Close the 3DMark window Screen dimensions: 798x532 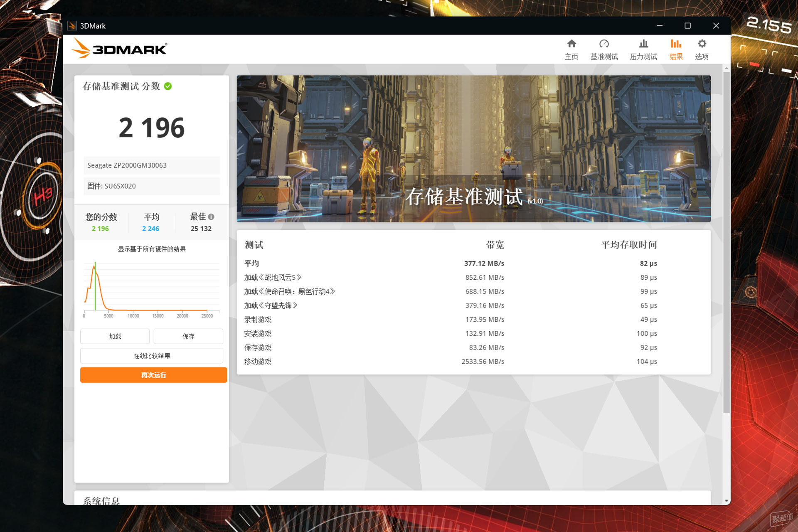coord(716,26)
